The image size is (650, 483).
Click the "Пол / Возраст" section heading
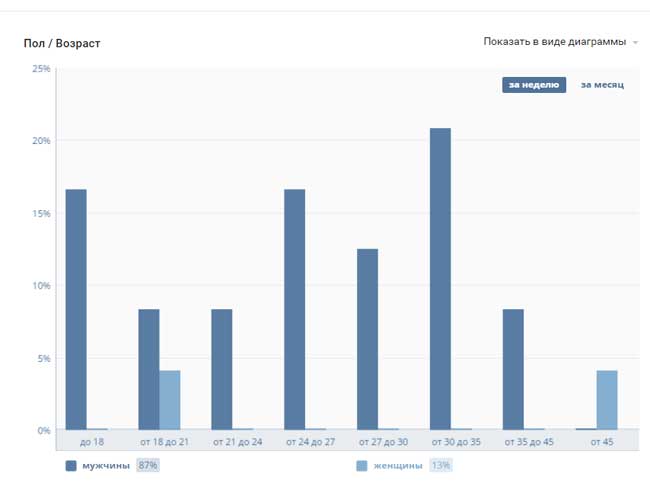point(62,44)
